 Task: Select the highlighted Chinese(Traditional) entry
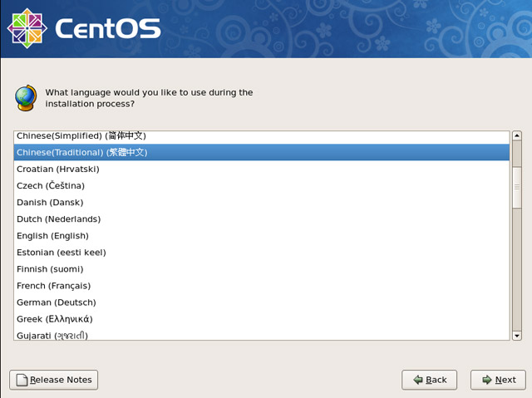click(262, 152)
